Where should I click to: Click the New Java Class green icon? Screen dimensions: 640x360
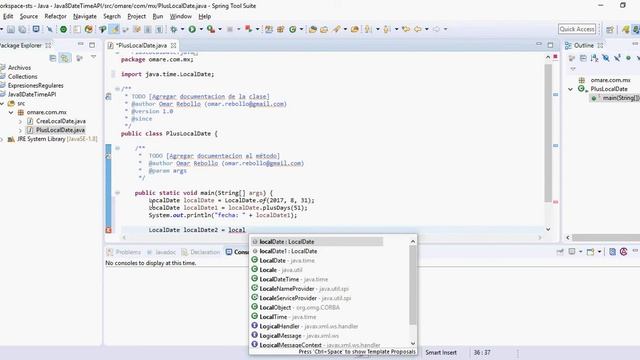292,29
